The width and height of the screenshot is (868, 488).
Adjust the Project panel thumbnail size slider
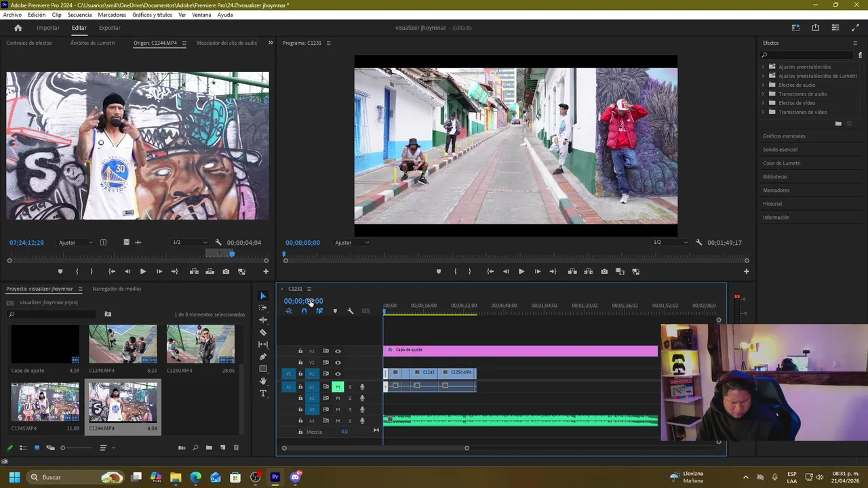tap(63, 448)
